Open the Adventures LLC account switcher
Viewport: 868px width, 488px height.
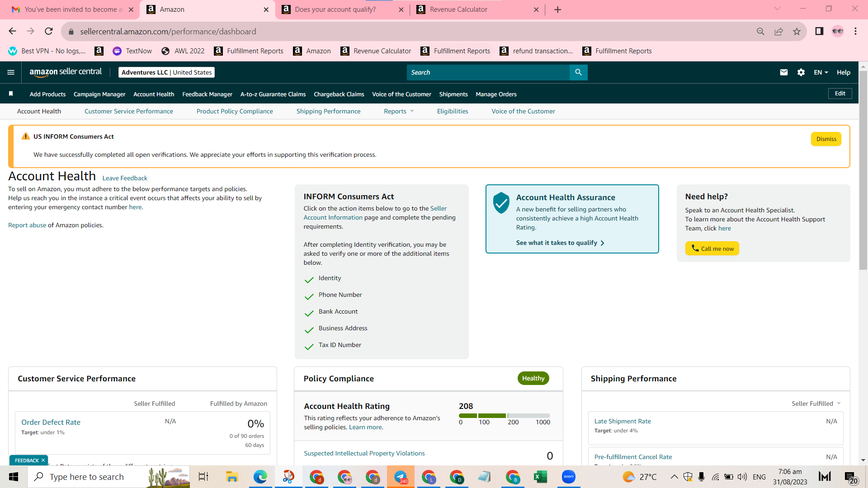166,72
